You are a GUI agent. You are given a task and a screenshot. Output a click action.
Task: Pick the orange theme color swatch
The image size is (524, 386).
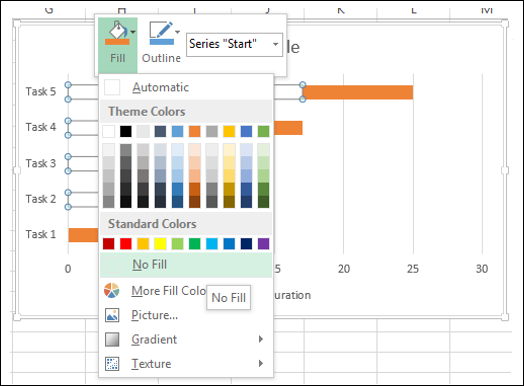(194, 131)
